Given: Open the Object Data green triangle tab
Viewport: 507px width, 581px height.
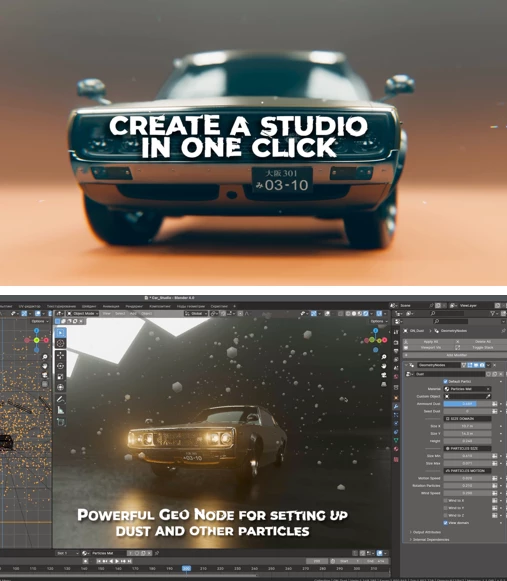Looking at the screenshot, I should point(396,441).
